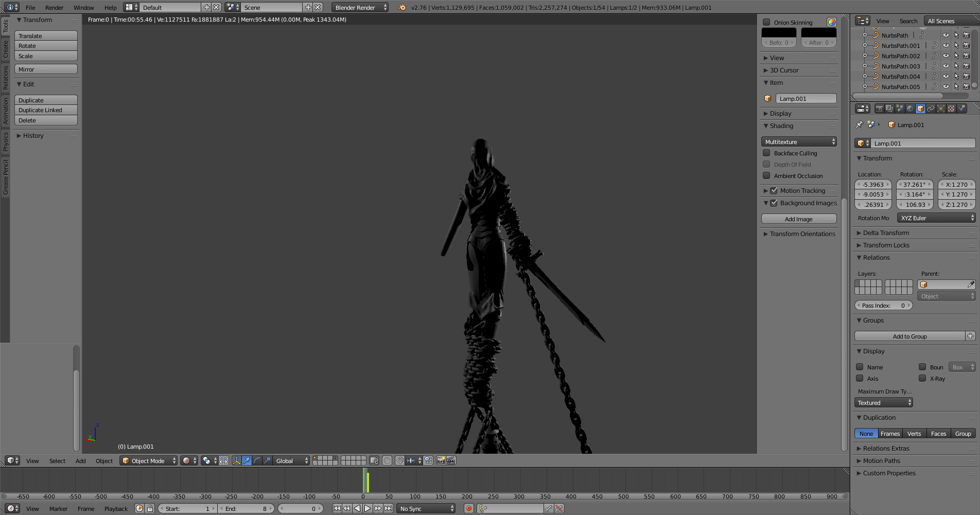Pin the properties context with pushpin
This screenshot has width=980, height=515.
click(859, 125)
